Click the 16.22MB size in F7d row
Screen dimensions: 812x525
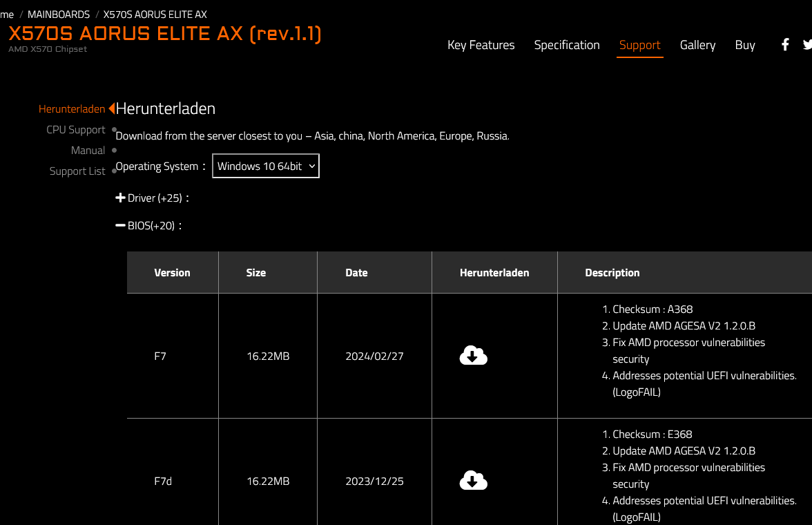(x=268, y=481)
